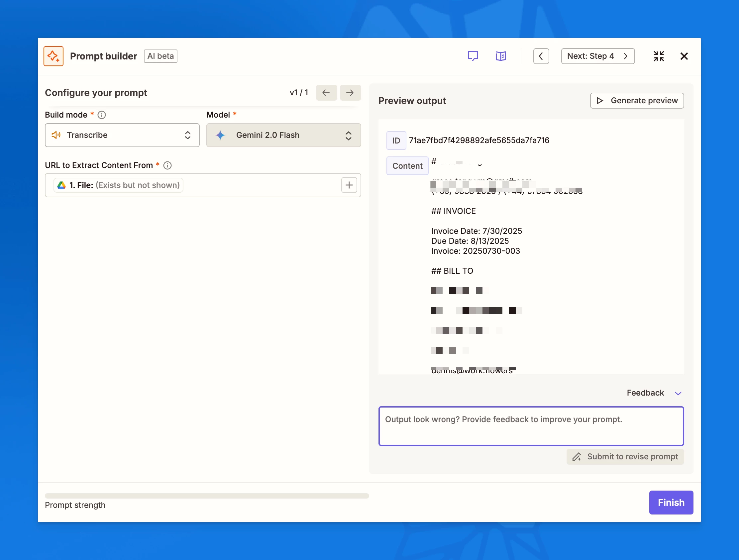Click Next: Step 4 button
This screenshot has width=739, height=560.
tap(597, 56)
